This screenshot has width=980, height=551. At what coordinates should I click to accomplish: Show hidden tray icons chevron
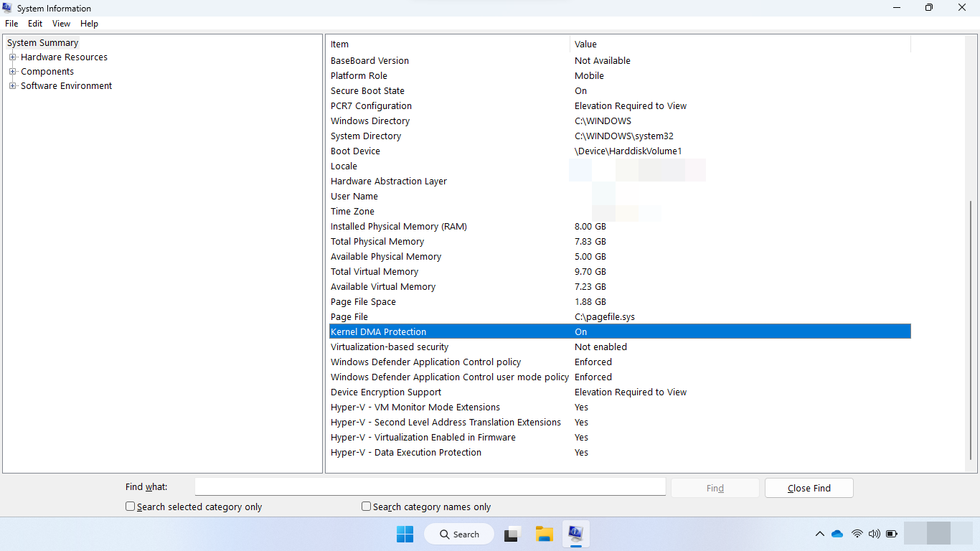(819, 534)
